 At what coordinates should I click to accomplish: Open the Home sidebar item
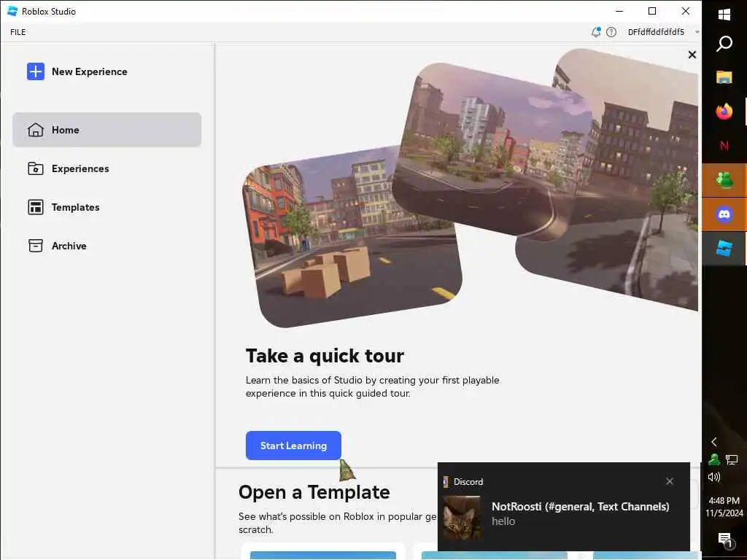click(107, 130)
